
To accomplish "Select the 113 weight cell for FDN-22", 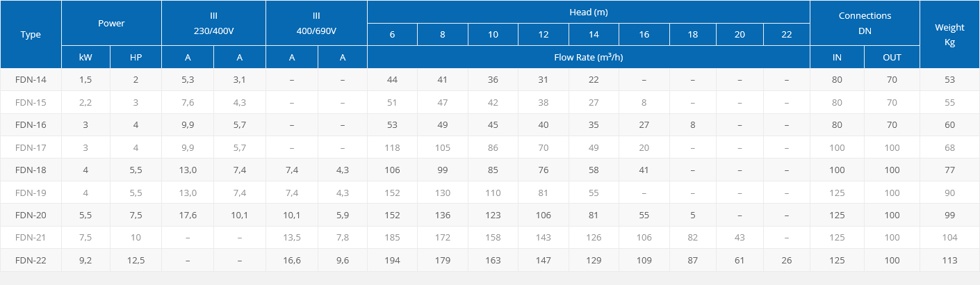I will 949,260.
